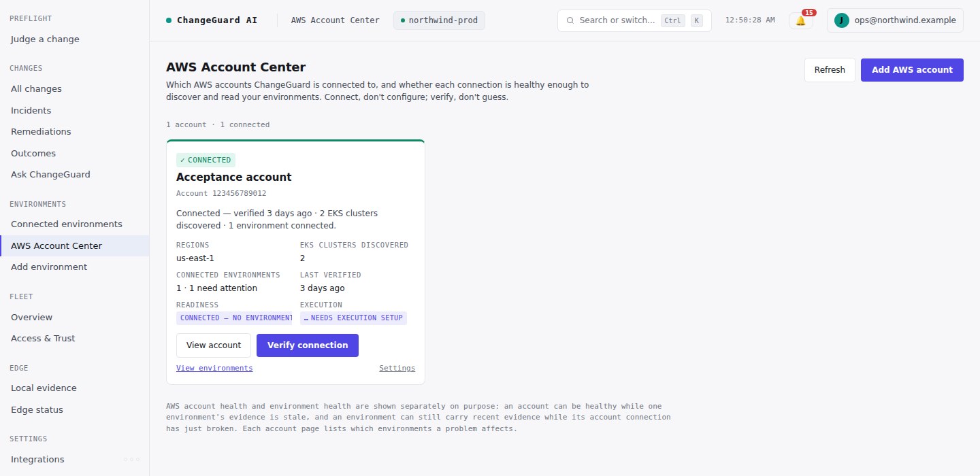Screen dimensions: 980x476
Task: Go to Access & Trust
Action: 75,339
